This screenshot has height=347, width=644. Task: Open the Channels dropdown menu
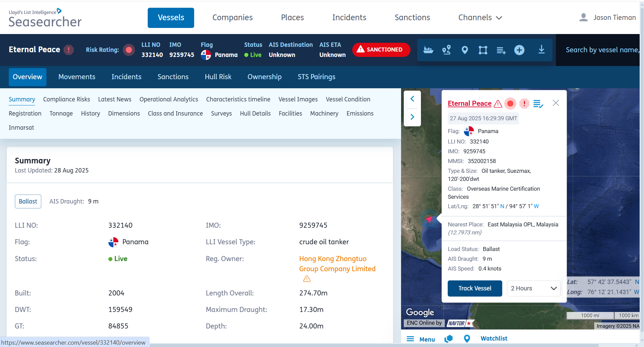click(x=480, y=18)
